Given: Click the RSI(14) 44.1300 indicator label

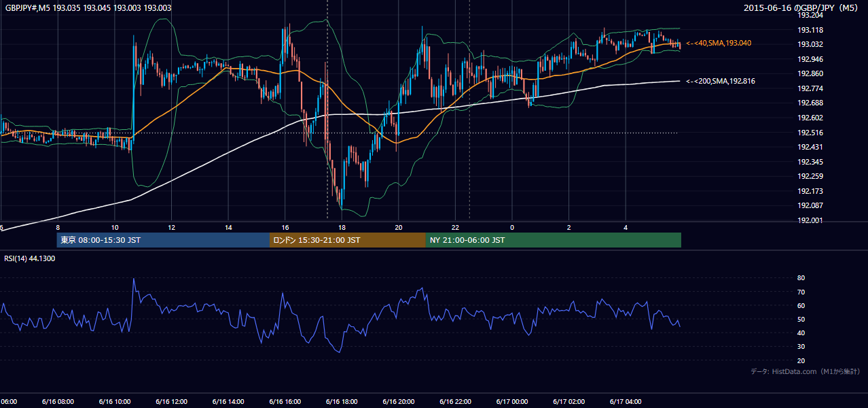Looking at the screenshot, I should click(30, 258).
